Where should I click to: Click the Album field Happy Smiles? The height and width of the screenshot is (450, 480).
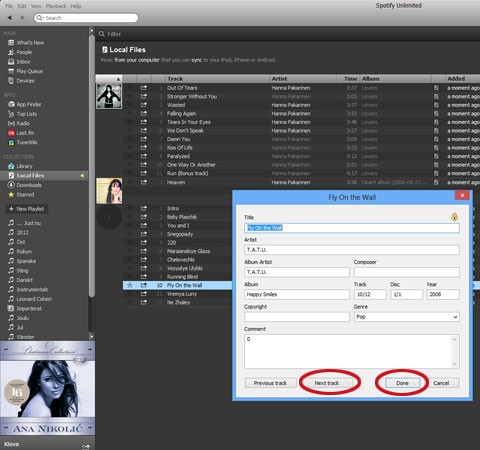pyautogui.click(x=297, y=294)
